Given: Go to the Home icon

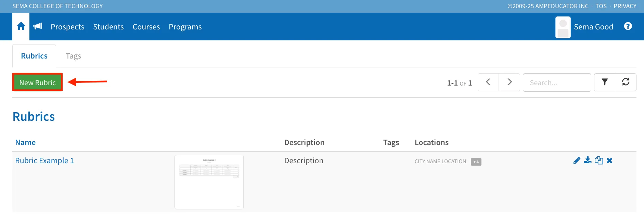Looking at the screenshot, I should (x=21, y=26).
